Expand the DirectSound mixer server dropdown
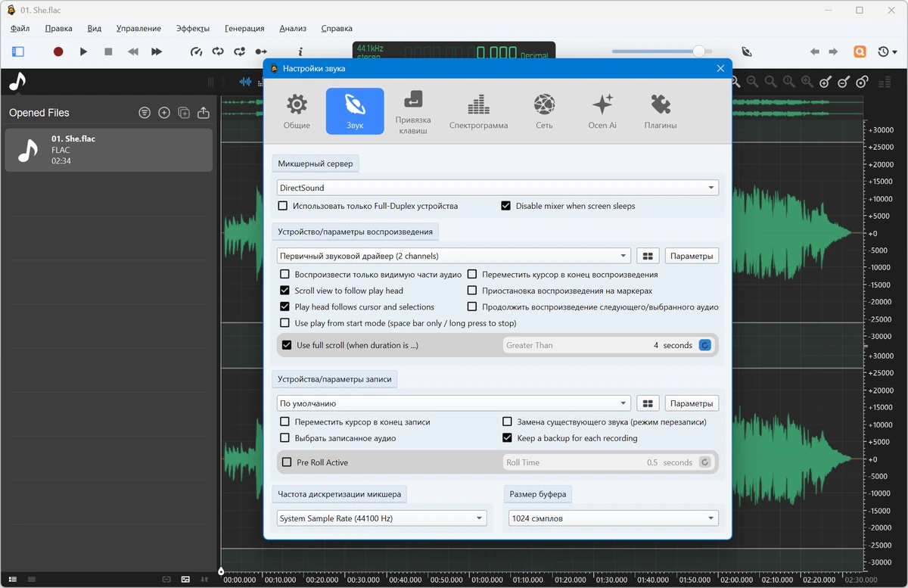The image size is (908, 588). pos(498,188)
